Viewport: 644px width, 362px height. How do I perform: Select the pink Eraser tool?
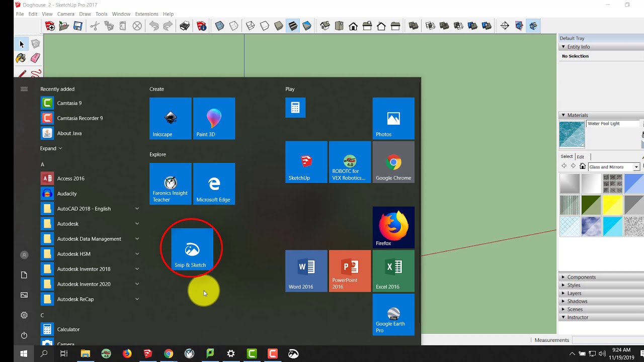pyautogui.click(x=35, y=58)
